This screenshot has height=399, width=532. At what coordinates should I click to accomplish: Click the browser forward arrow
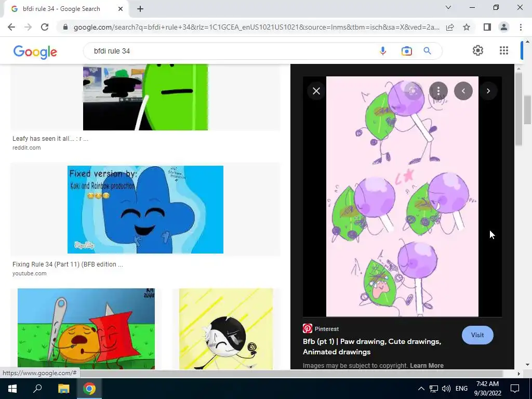28,27
